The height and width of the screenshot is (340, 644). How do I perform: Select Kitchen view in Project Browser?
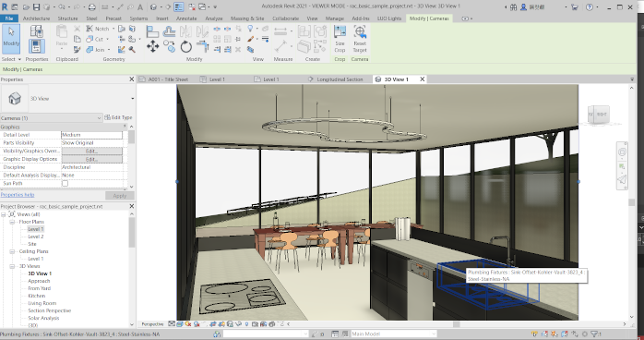click(37, 296)
